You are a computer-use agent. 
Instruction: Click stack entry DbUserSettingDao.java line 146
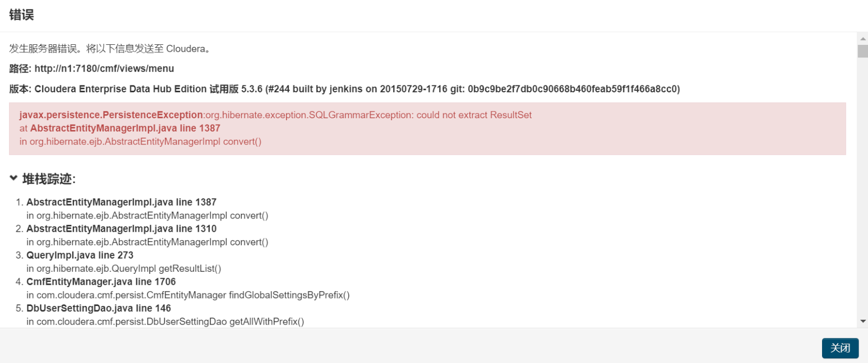99,308
